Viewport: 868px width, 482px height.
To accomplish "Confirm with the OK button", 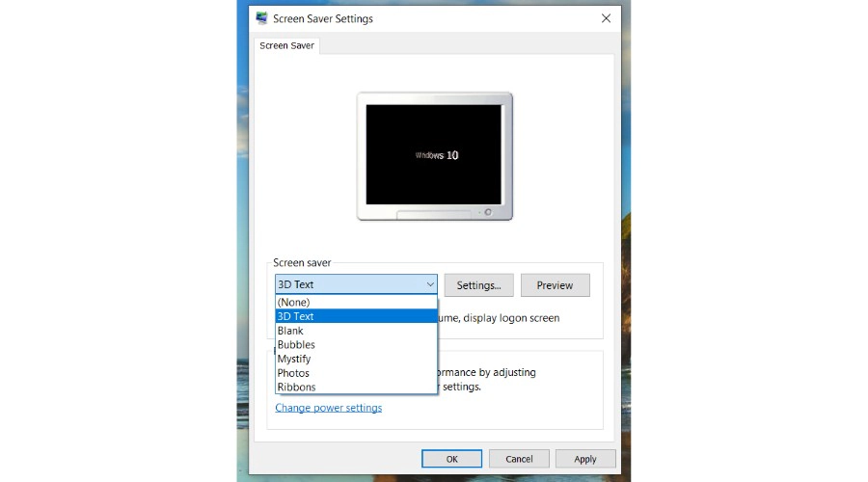I will pyautogui.click(x=451, y=459).
